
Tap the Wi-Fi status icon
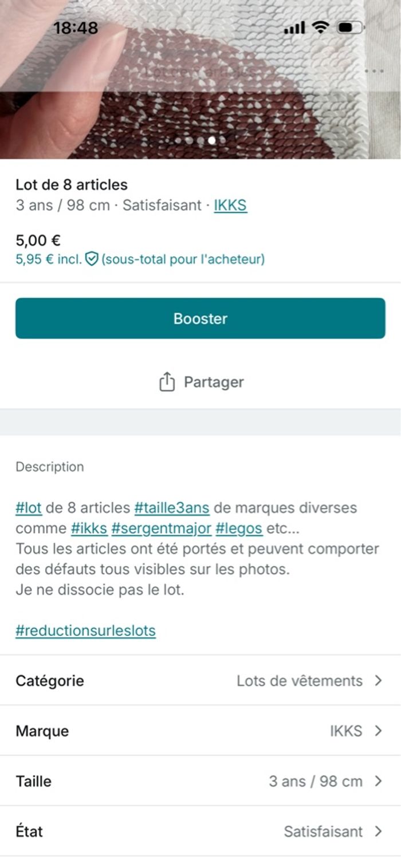(321, 27)
